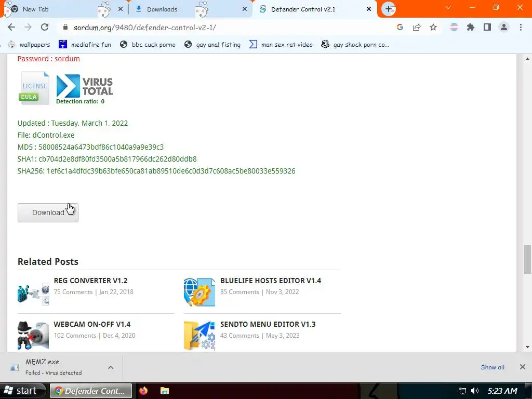This screenshot has width=532, height=399.
Task: Launch Firefox from the taskbar
Action: [143, 391]
